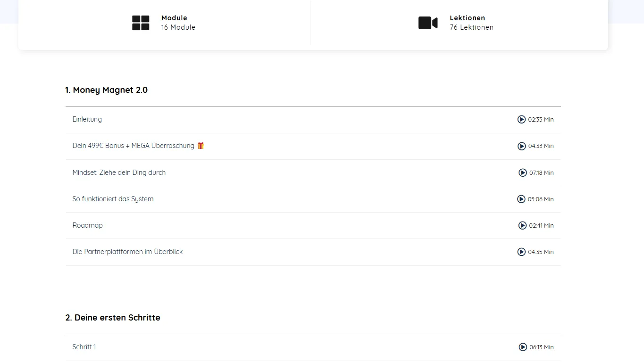The height and width of the screenshot is (362, 644).
Task: Open the Schritt 1 lesson
Action: click(x=84, y=347)
